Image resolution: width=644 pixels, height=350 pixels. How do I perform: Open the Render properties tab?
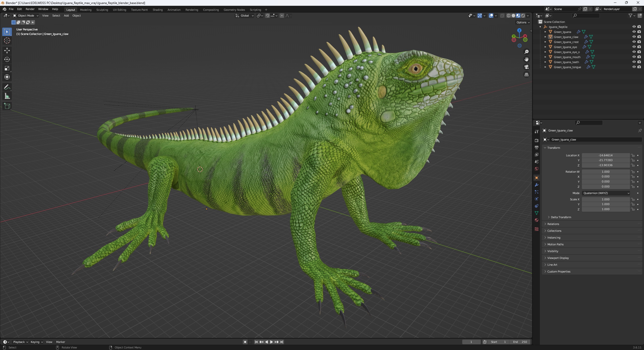pos(537,140)
